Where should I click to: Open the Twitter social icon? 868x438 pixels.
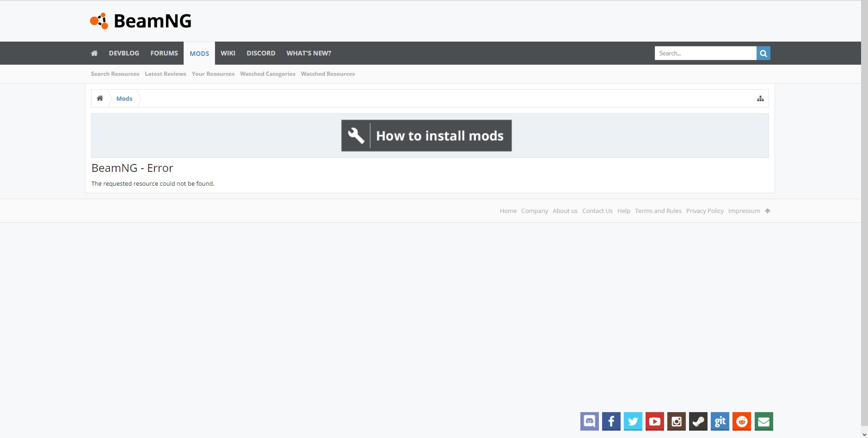tap(633, 421)
